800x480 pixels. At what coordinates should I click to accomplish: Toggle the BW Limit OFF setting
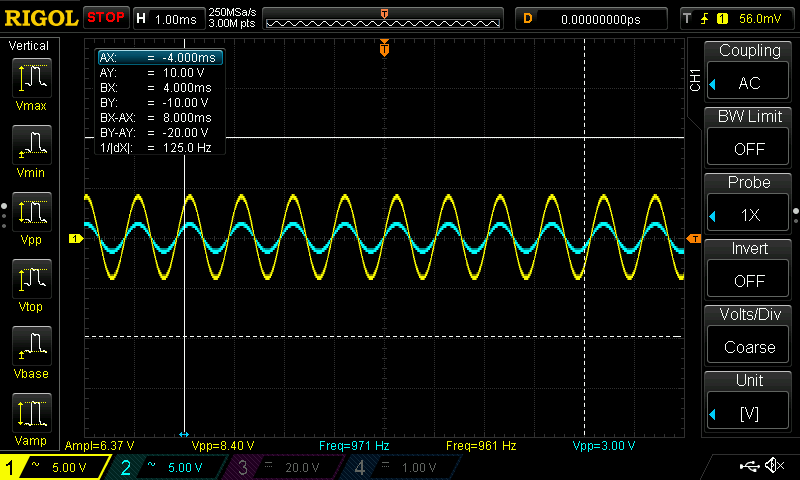tap(748, 148)
